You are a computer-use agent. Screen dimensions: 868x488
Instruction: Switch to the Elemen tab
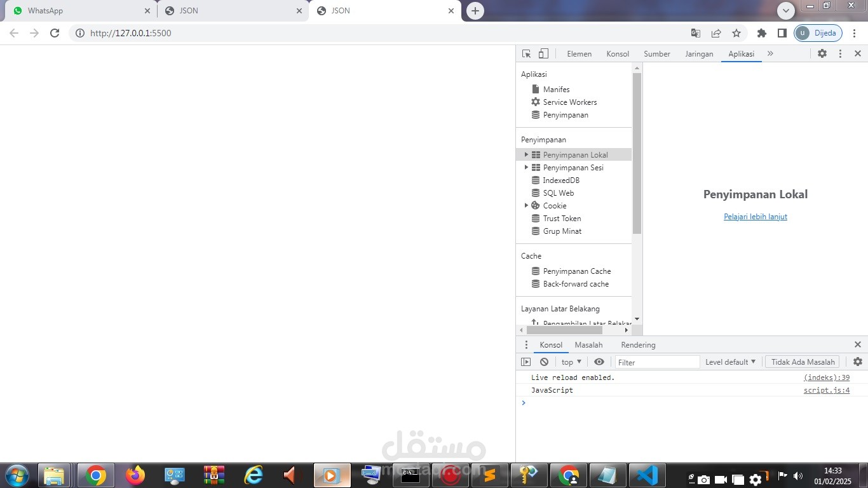(580, 54)
